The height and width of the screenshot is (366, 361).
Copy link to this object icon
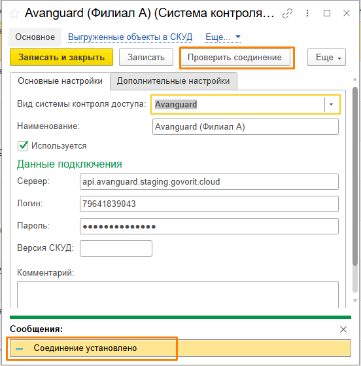coord(286,14)
